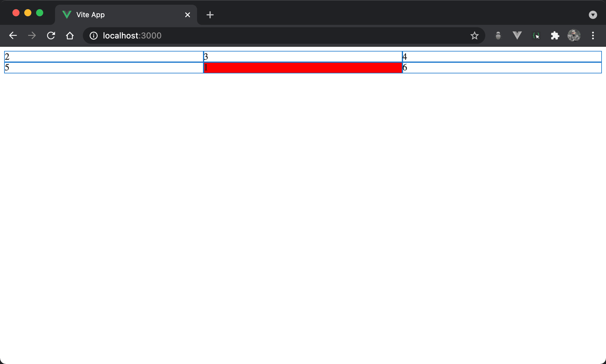Screen dimensions: 606x364
Task: Click the browser back arrow
Action: (13, 36)
